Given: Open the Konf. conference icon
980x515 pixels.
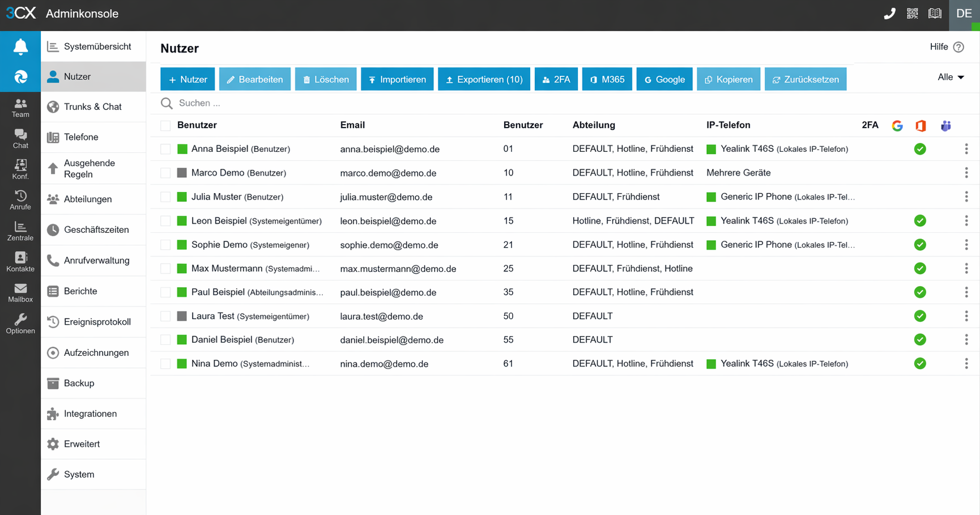Looking at the screenshot, I should (20, 169).
